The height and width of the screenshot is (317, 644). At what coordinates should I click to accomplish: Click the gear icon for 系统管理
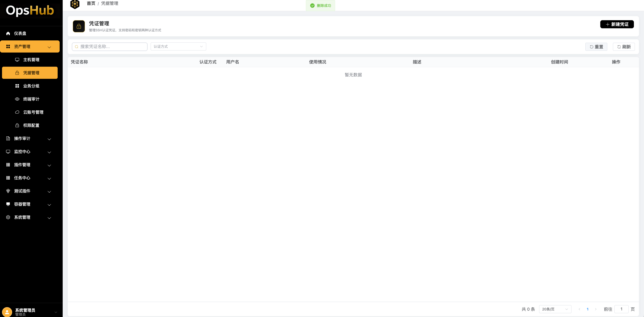tap(8, 217)
